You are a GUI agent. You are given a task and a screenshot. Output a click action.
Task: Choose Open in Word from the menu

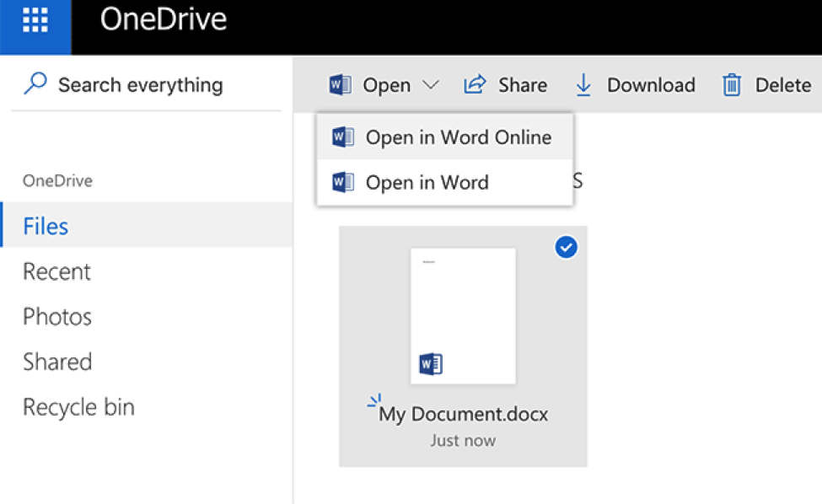pyautogui.click(x=427, y=182)
